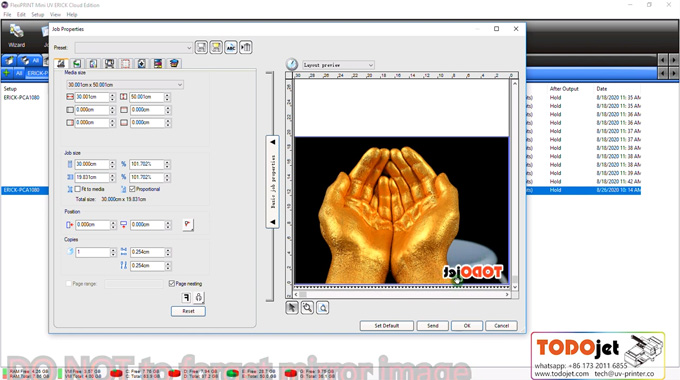Click the Reset button
Screen dimensions: 680x380
click(x=188, y=311)
